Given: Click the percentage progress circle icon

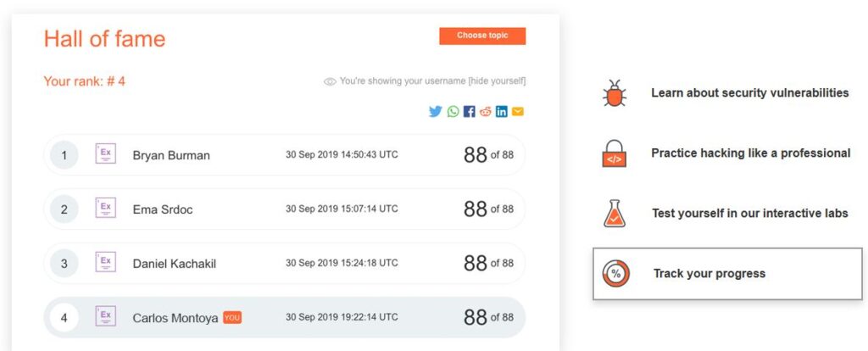Looking at the screenshot, I should point(616,274).
